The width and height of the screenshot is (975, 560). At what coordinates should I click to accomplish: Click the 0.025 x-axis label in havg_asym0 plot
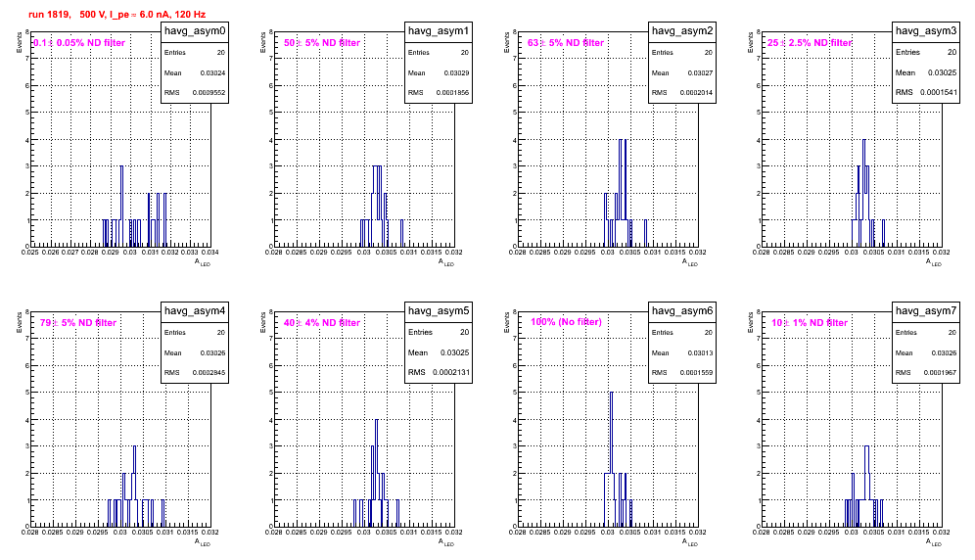(29, 253)
